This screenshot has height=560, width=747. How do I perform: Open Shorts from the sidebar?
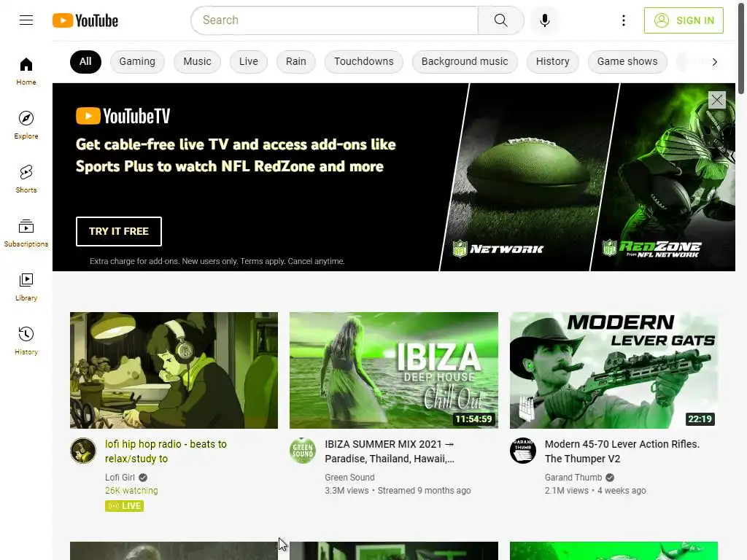(x=26, y=179)
